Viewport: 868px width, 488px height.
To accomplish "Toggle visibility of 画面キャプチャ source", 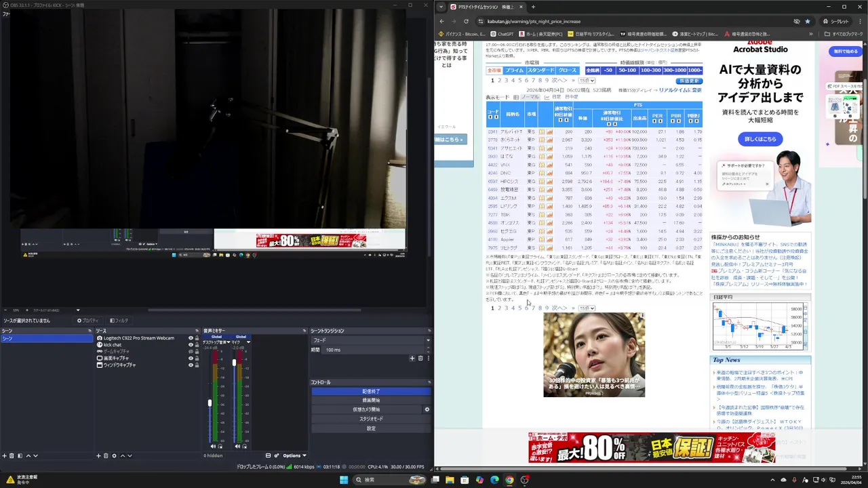I will (x=191, y=358).
